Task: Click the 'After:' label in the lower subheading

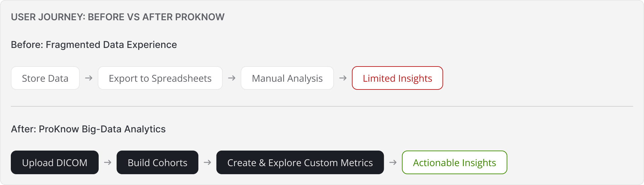Action: [23, 129]
